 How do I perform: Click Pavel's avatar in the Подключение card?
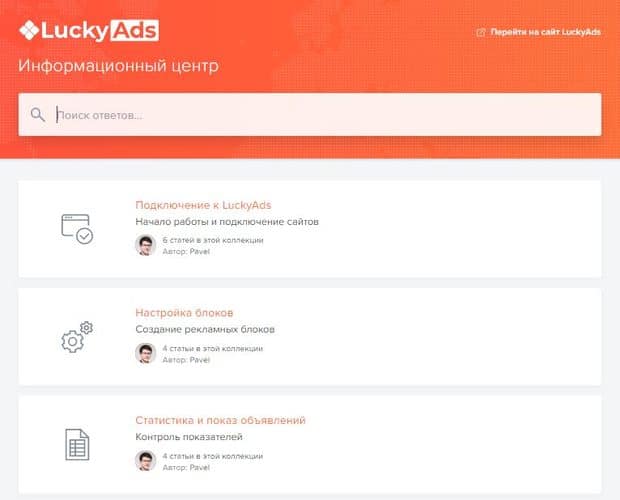[x=146, y=245]
